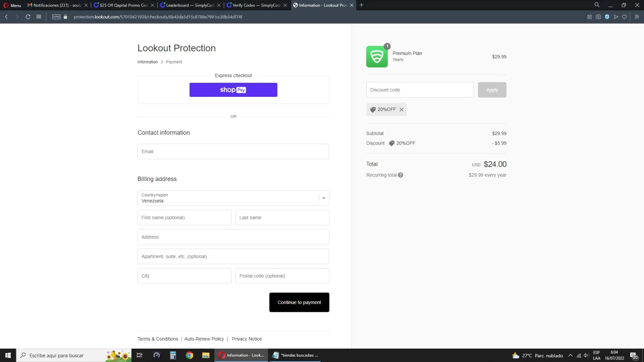The image size is (644, 362).
Task: Click the Windows taskbar search box
Action: coord(74,355)
